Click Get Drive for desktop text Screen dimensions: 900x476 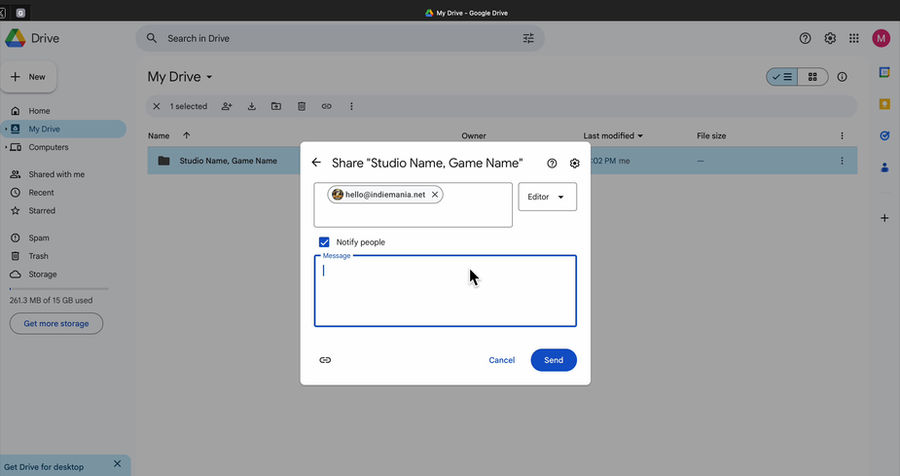click(x=44, y=467)
